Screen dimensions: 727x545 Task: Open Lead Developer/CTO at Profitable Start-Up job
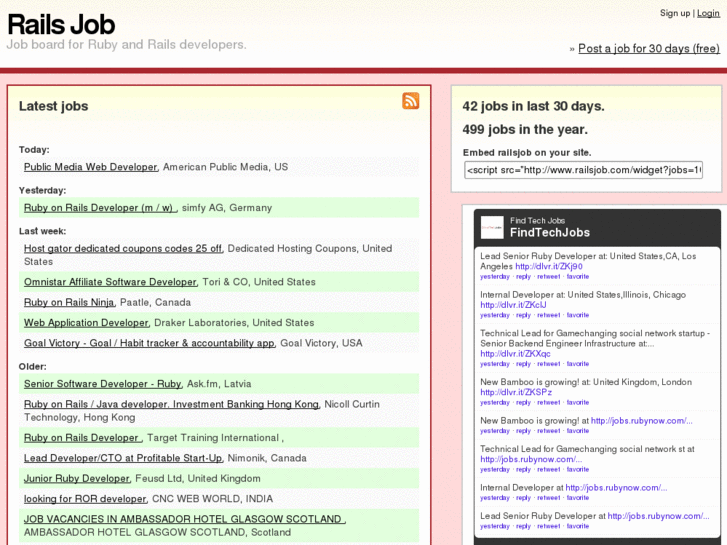point(123,458)
